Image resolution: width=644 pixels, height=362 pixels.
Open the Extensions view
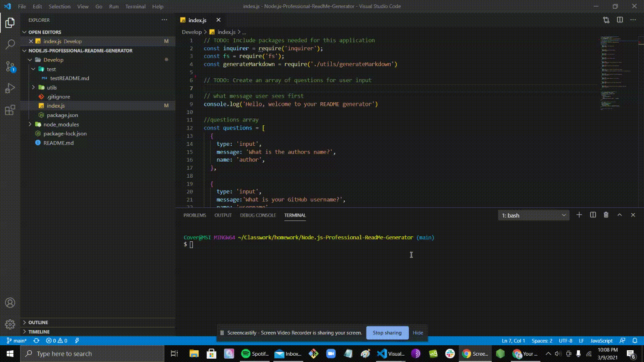(10, 111)
